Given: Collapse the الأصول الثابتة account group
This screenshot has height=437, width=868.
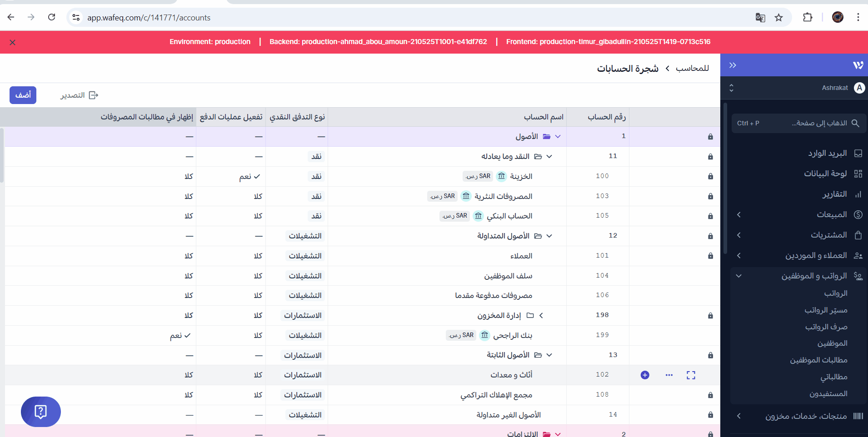Looking at the screenshot, I should click(x=549, y=355).
